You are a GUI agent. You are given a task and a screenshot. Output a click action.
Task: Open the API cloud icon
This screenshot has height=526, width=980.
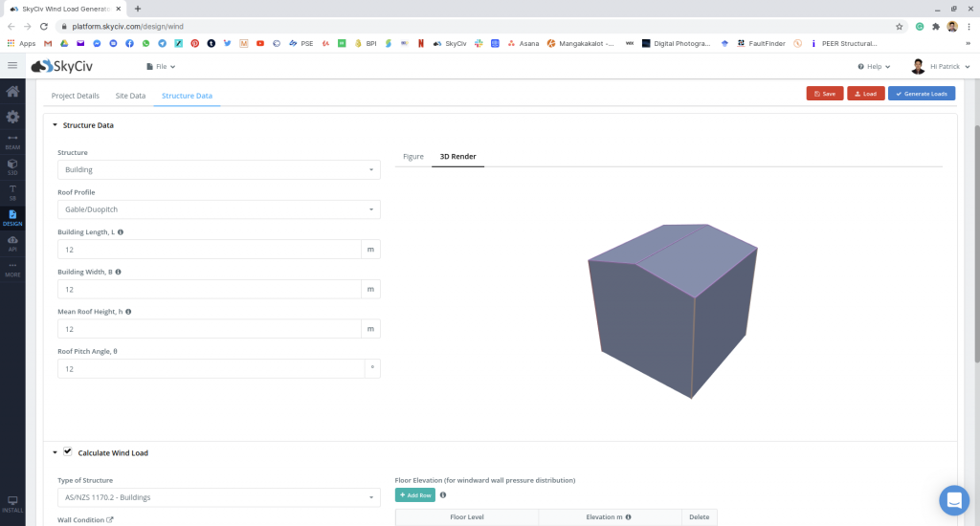click(x=12, y=243)
